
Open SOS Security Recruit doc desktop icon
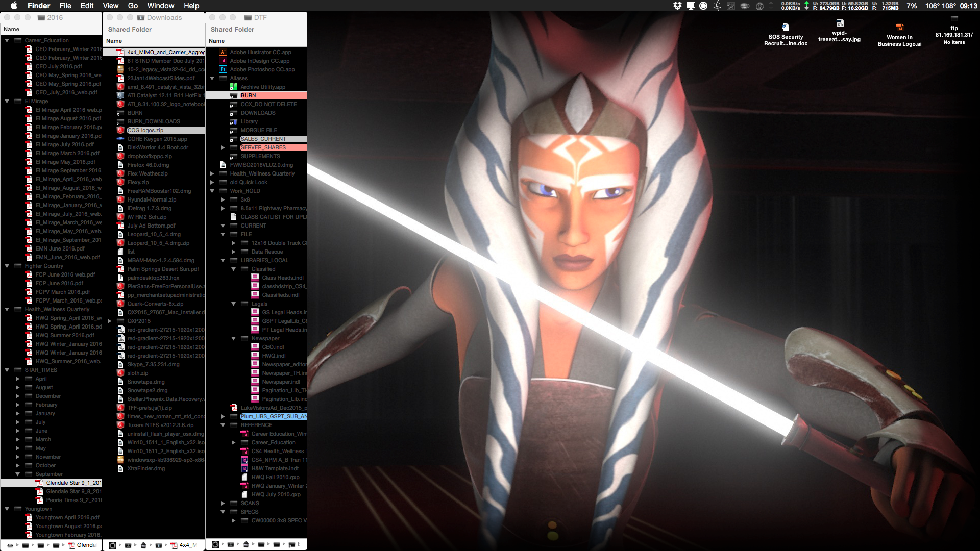pyautogui.click(x=786, y=35)
